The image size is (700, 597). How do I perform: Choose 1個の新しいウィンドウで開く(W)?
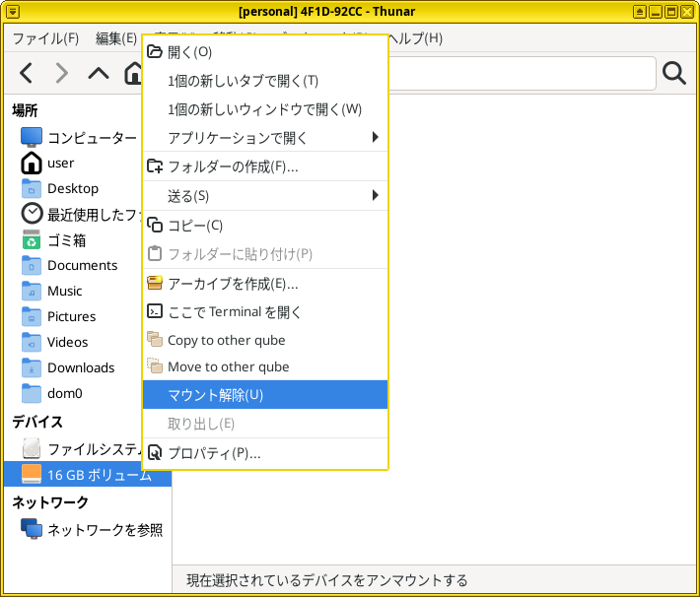pos(265,109)
